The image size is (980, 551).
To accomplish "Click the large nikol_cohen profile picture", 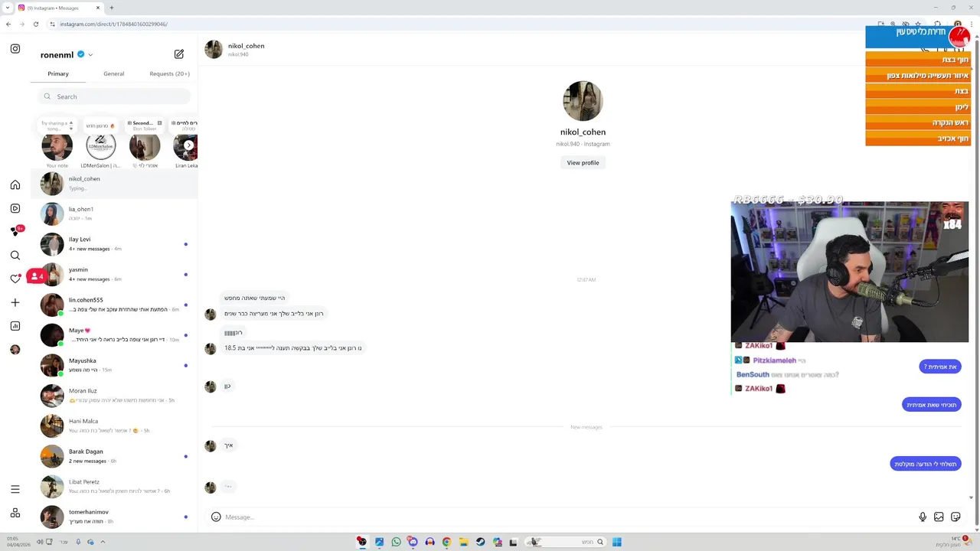I will coord(583,101).
